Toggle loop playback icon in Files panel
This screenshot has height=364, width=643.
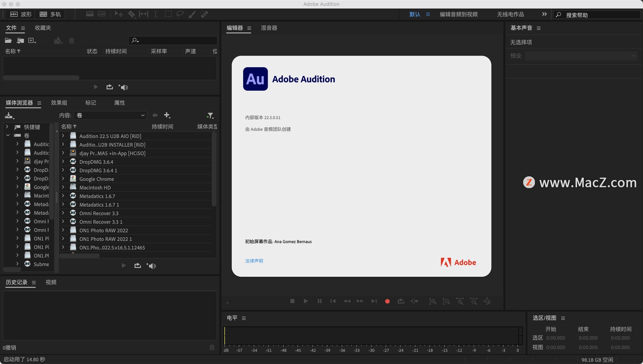110,87
